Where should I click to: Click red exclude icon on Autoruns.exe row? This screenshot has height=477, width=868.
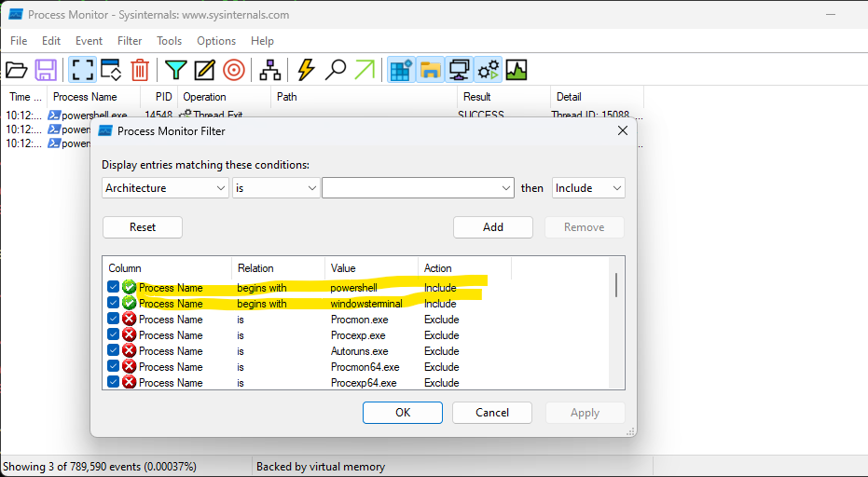point(129,351)
